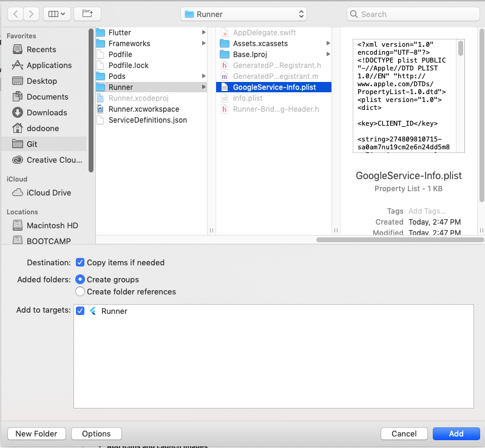This screenshot has width=485, height=448.
Task: Toggle Copy items if needed checkbox
Action: 80,262
